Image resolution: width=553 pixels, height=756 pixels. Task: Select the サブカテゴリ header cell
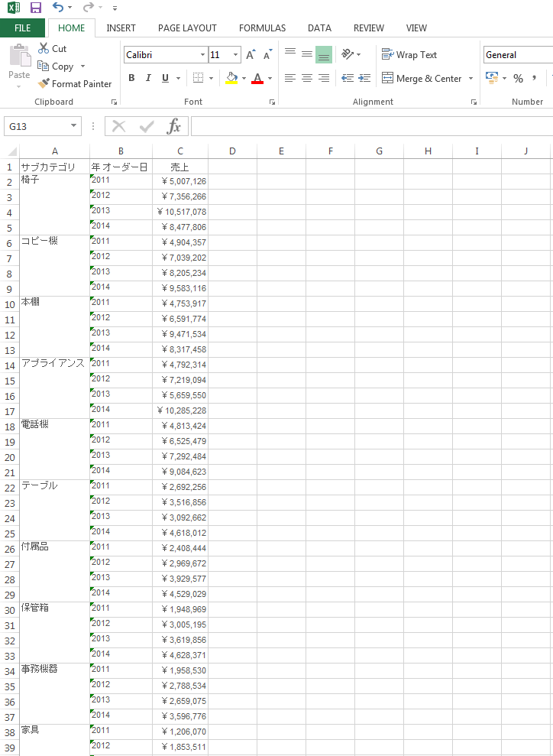pos(54,167)
